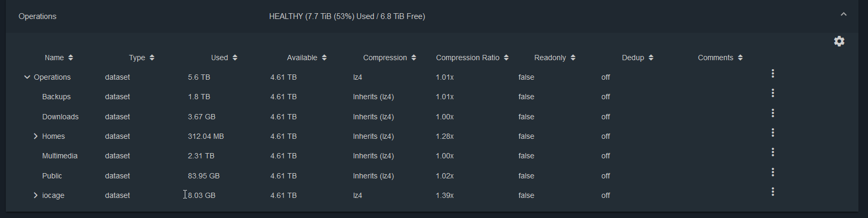Open three-dot menu for Homes dataset
The width and height of the screenshot is (868, 218).
772,132
